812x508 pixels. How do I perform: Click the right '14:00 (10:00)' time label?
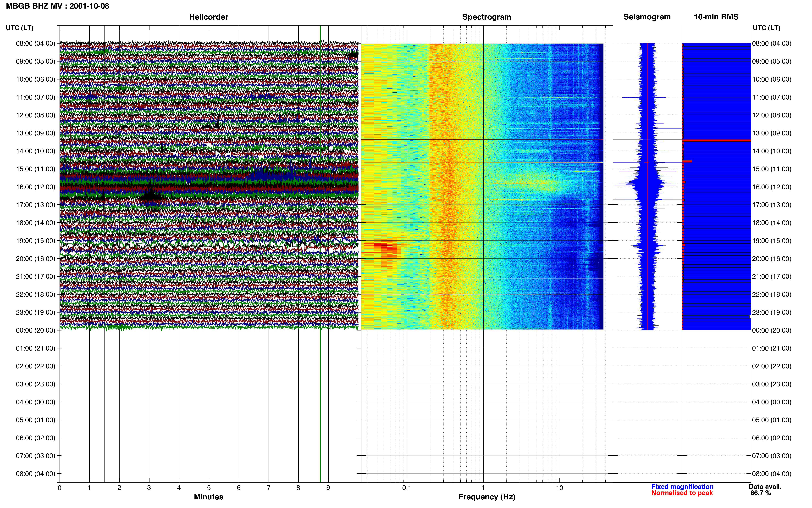[772, 151]
